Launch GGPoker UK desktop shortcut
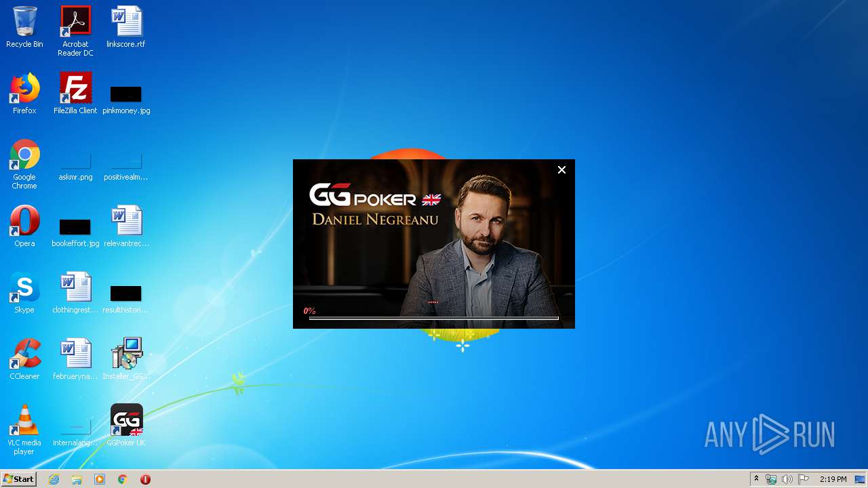The image size is (868, 488). [126, 426]
